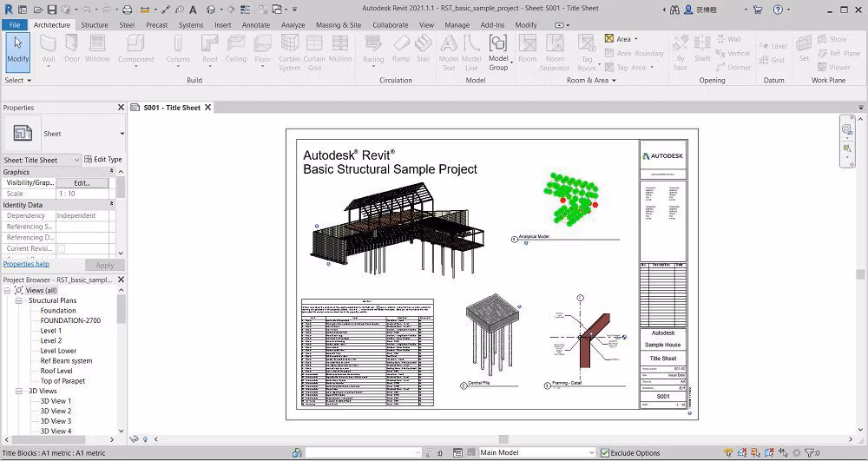Switch to the Manage ribbon tab
868x461 pixels.
pyautogui.click(x=457, y=25)
